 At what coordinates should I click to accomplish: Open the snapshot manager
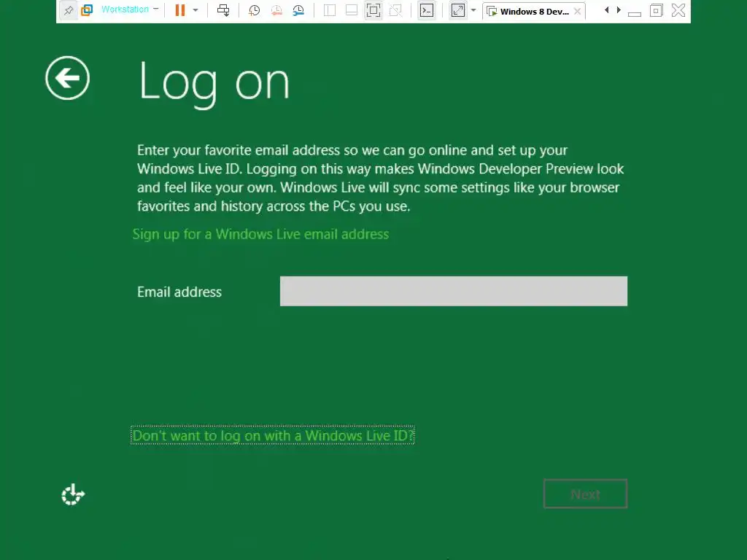coord(298,10)
